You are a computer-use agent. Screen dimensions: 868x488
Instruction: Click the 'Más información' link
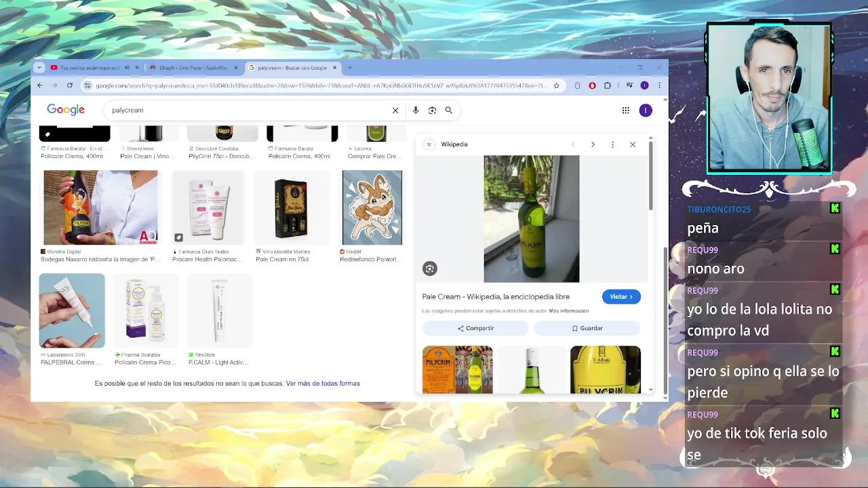[569, 311]
